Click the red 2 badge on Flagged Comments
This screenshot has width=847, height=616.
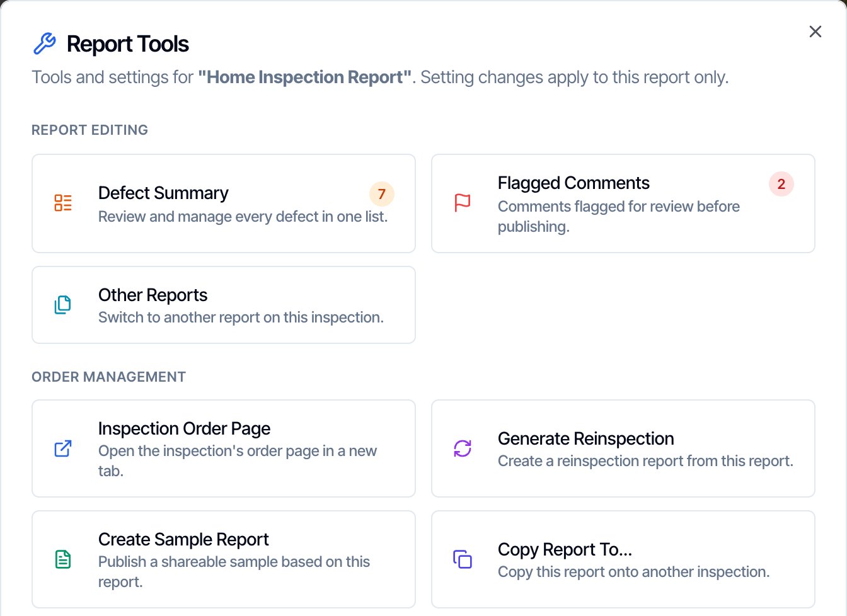click(781, 184)
